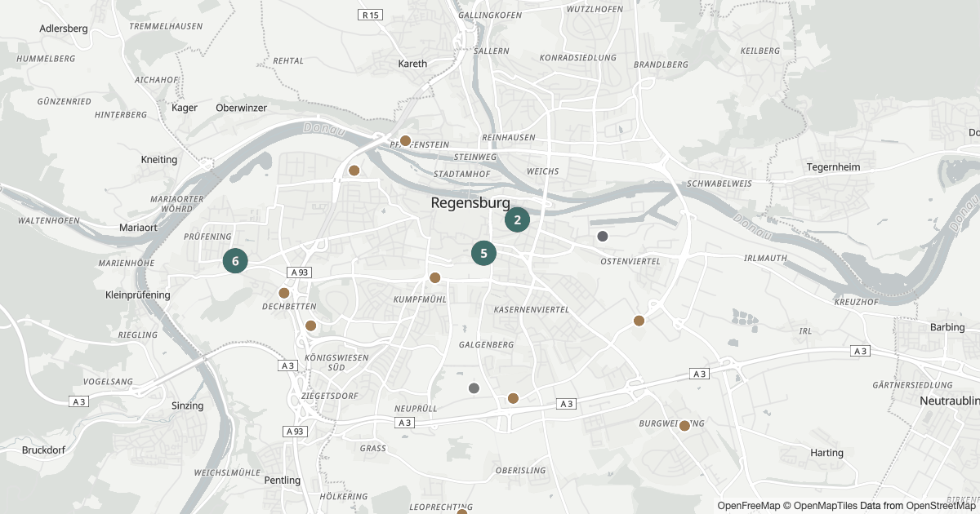The width and height of the screenshot is (980, 514).
Task: Select the brown marker west of Stadtamhof
Action: (354, 171)
